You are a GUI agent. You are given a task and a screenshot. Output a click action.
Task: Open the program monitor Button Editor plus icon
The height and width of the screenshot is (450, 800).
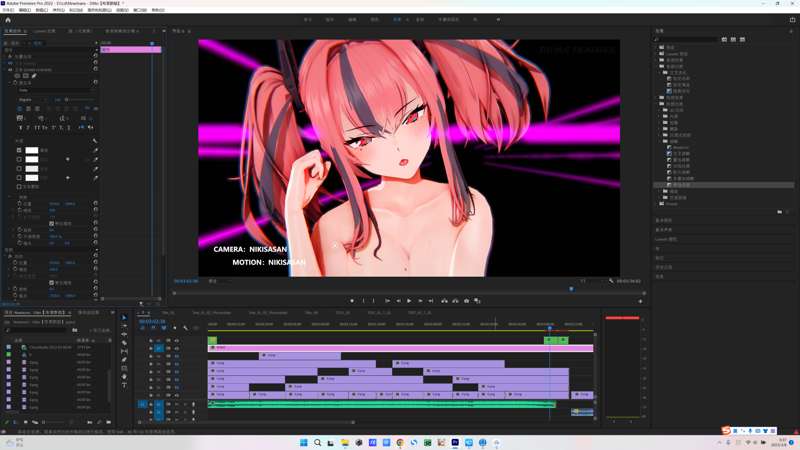point(640,302)
